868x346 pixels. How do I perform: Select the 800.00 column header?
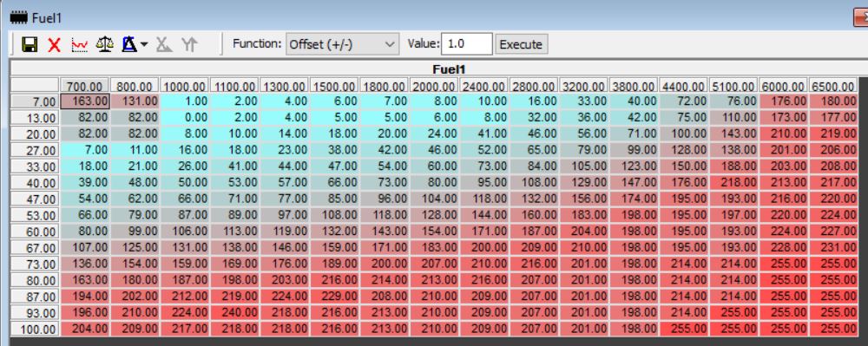[135, 86]
